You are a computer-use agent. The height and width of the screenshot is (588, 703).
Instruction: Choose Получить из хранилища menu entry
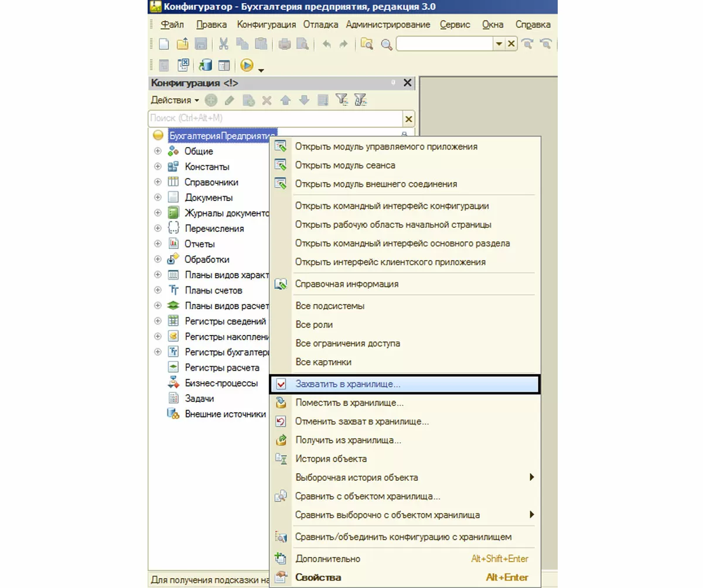click(404, 440)
